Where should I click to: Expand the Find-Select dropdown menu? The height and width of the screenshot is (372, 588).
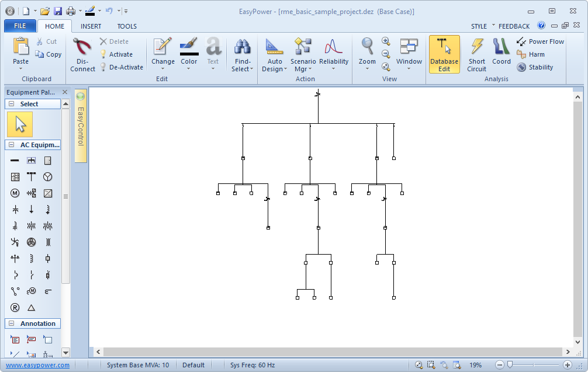243,54
